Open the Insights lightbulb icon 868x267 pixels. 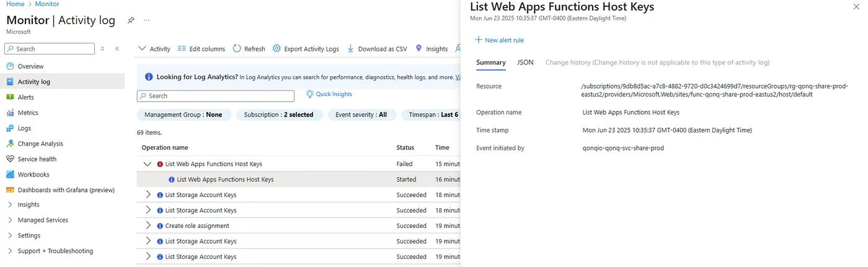[x=418, y=48]
